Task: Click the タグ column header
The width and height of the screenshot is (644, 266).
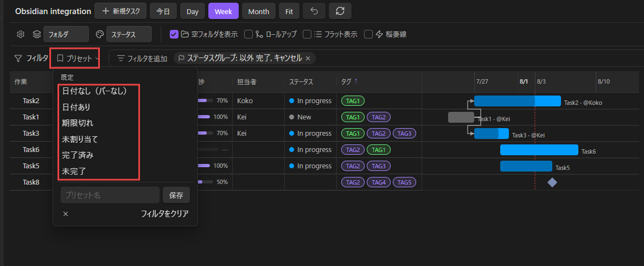Action: pyautogui.click(x=346, y=82)
